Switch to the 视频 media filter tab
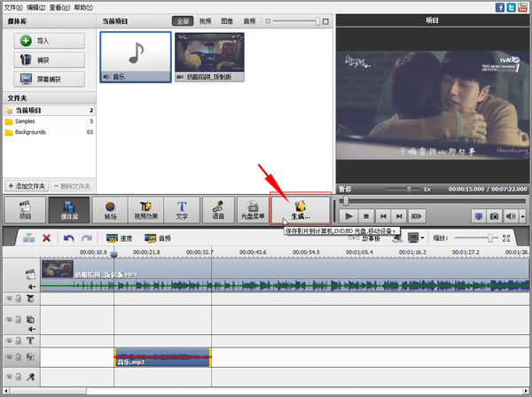Screen dimensions: 532x397 [205, 19]
